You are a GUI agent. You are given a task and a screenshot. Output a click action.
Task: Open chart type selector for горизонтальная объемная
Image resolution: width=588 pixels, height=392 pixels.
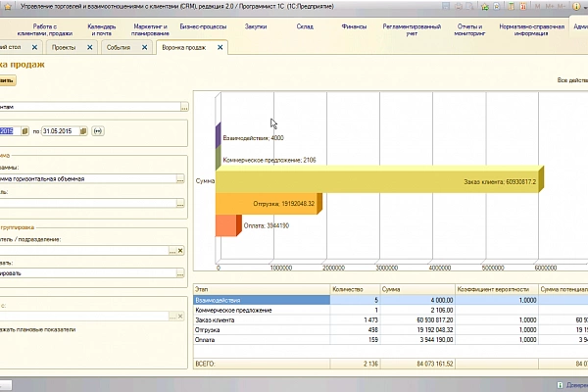pyautogui.click(x=180, y=178)
